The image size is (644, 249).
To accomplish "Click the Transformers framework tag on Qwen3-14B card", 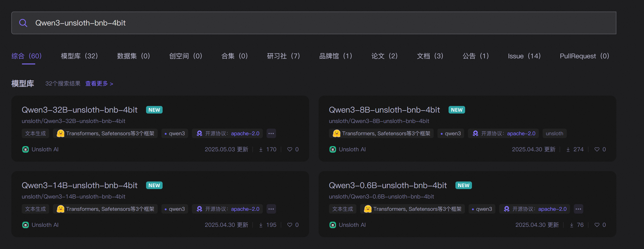I will point(105,209).
